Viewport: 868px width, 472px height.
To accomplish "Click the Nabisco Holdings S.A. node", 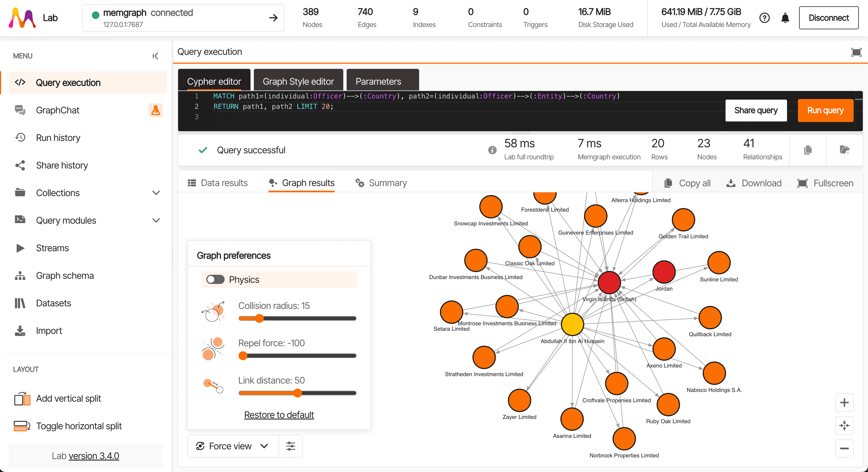I will pyautogui.click(x=714, y=373).
